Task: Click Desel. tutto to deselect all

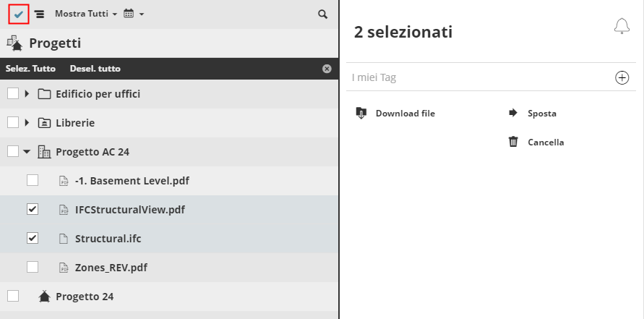Action: 95,69
